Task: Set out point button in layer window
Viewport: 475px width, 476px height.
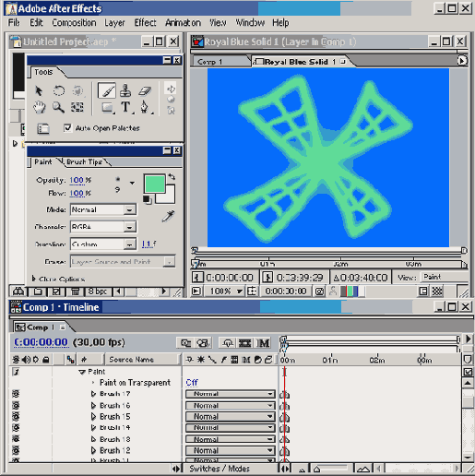Action: tap(267, 278)
